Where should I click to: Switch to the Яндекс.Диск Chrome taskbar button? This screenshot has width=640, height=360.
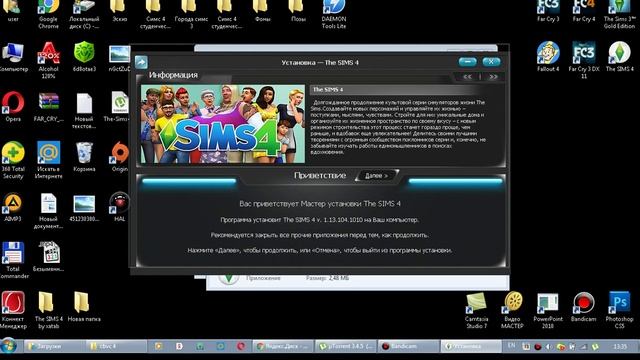click(x=283, y=347)
